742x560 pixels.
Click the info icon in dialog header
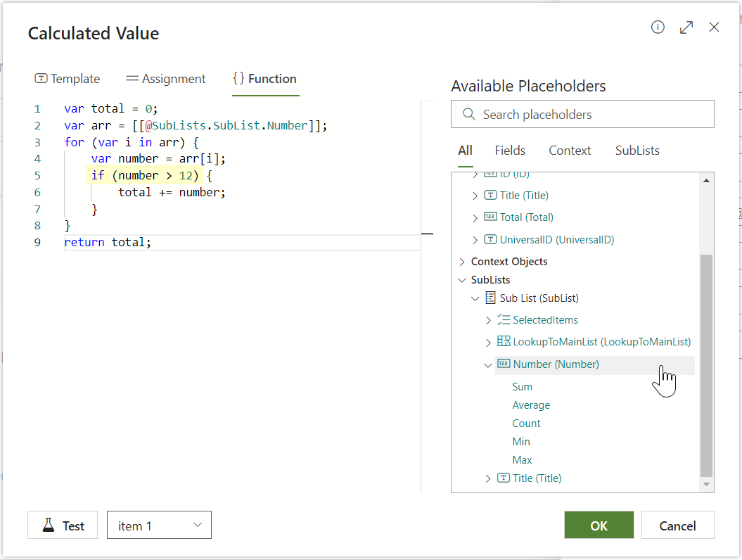[x=658, y=27]
